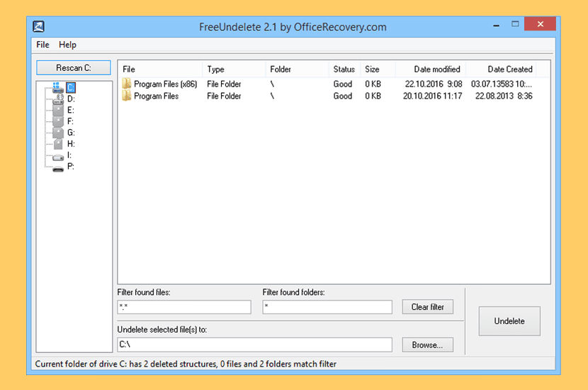588x390 pixels.
Task: Click the Program Files (x86) folder icon
Action: click(127, 84)
